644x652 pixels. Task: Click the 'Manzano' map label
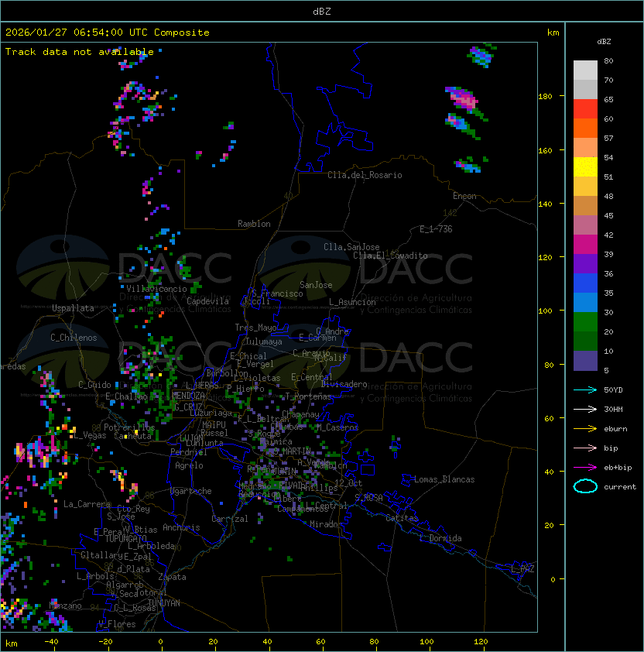(x=65, y=606)
